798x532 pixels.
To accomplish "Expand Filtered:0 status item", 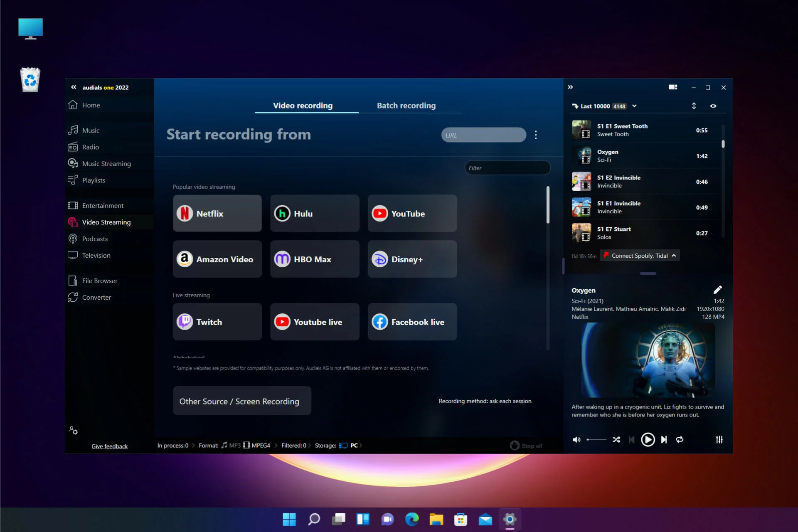I will tap(296, 446).
